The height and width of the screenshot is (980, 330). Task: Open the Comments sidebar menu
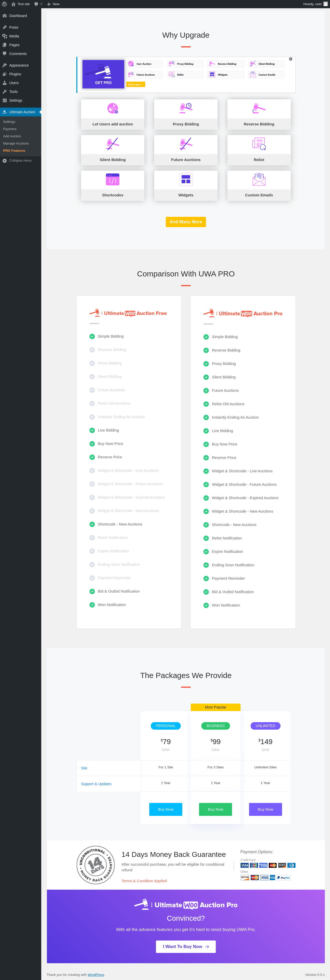[21, 54]
